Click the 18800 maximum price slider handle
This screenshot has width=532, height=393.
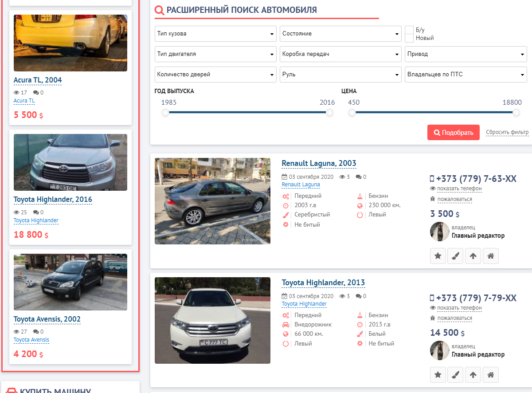point(516,113)
